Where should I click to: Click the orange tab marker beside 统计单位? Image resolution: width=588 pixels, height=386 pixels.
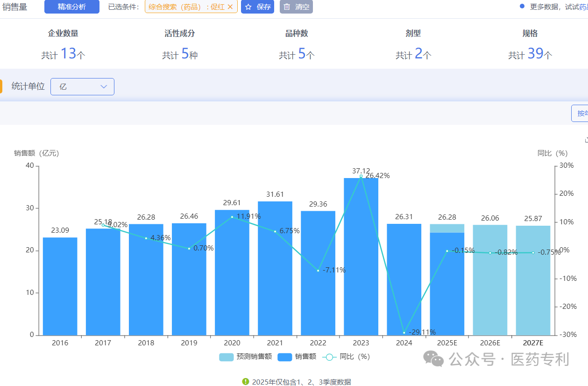point(1,86)
